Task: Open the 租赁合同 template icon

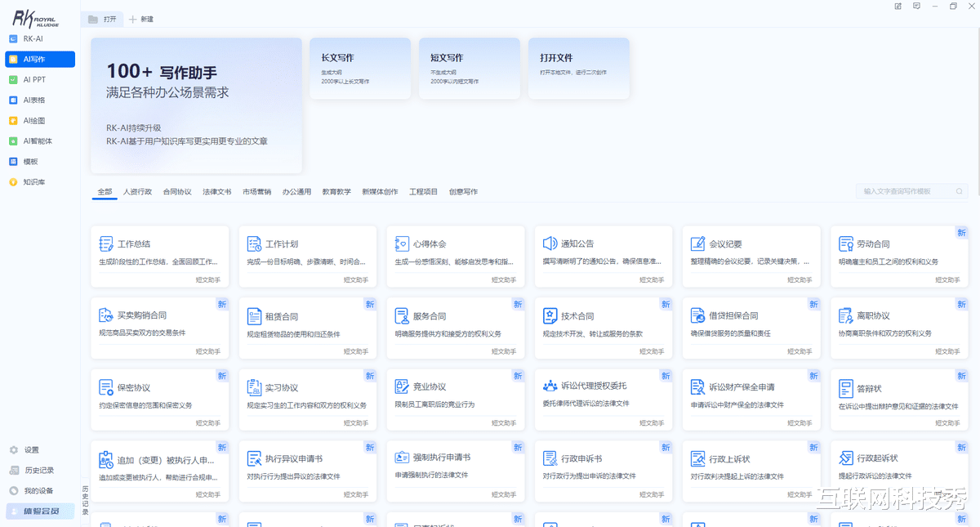Action: point(254,315)
